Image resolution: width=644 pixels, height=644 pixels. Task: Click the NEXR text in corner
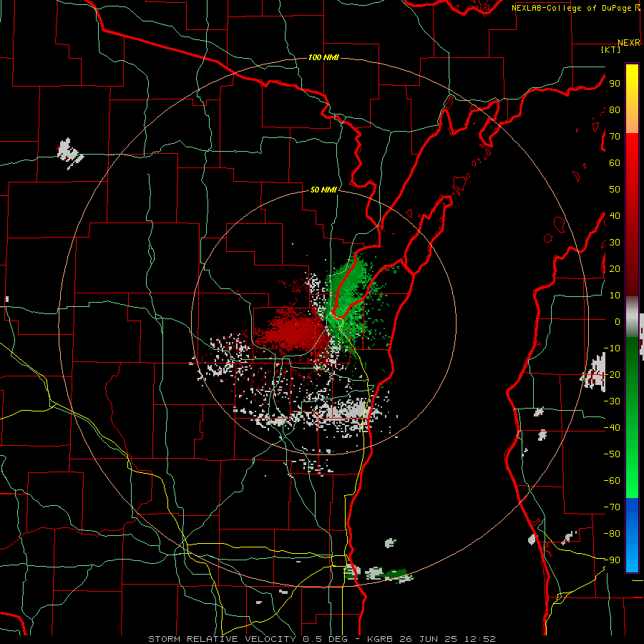pos(629,43)
